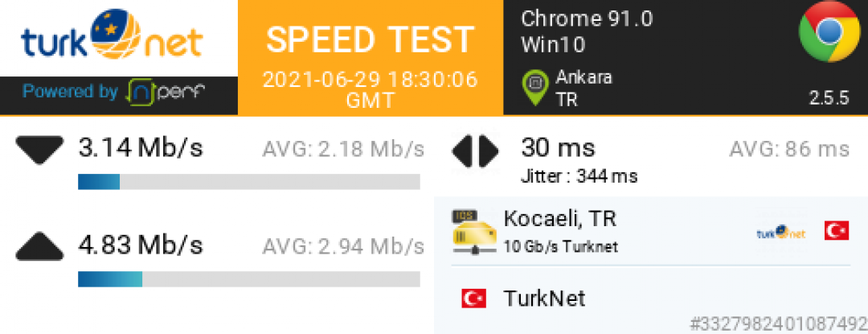This screenshot has height=334, width=868.
Task: Click the Kocaeli, TR server name
Action: [559, 218]
